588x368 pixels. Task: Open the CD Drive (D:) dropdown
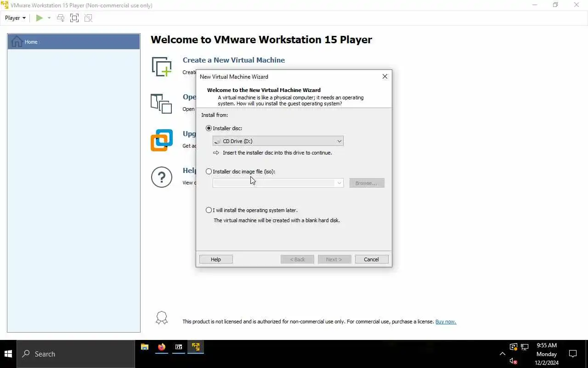click(x=278, y=141)
